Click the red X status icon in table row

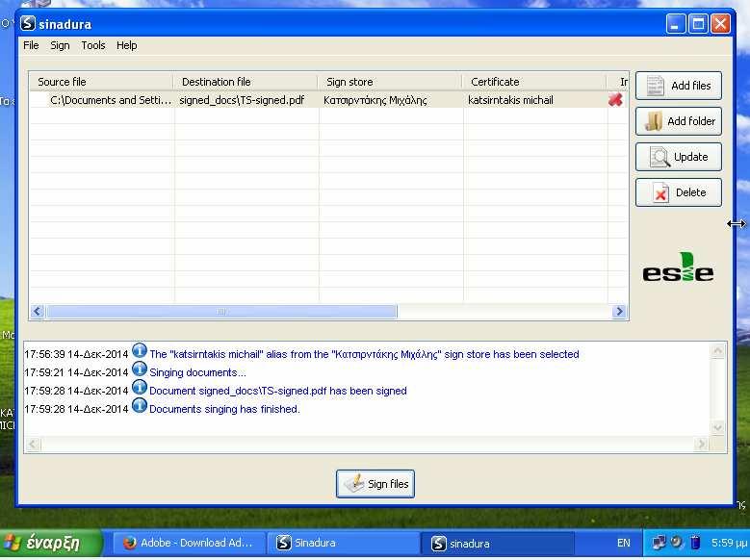615,100
